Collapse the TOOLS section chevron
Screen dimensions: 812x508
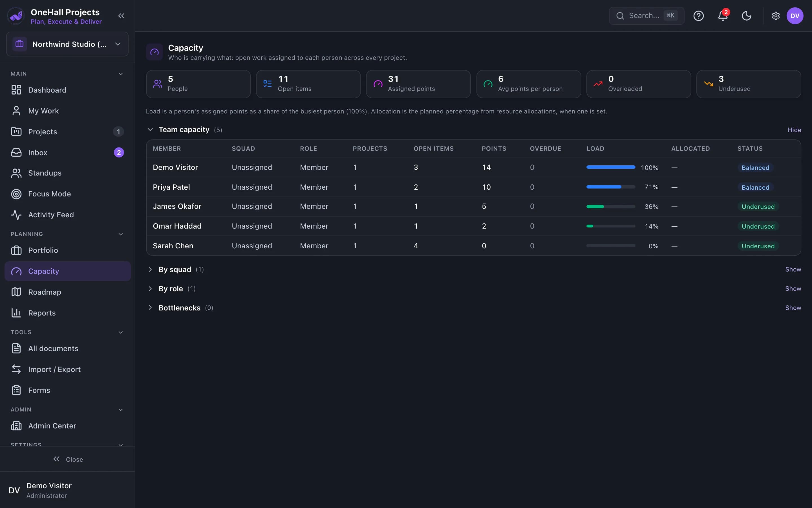120,332
